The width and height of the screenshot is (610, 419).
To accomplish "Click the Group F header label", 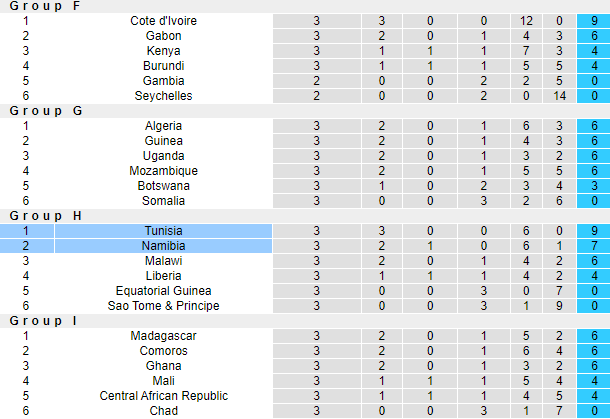I will pos(46,6).
